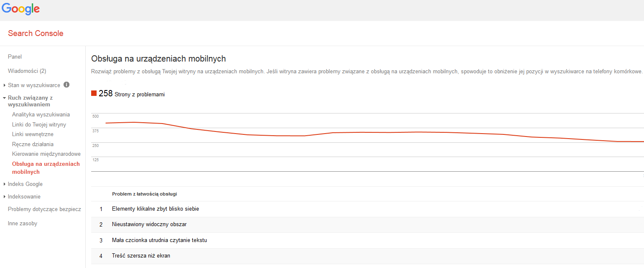Open Analityka wyszukiwania

point(41,115)
